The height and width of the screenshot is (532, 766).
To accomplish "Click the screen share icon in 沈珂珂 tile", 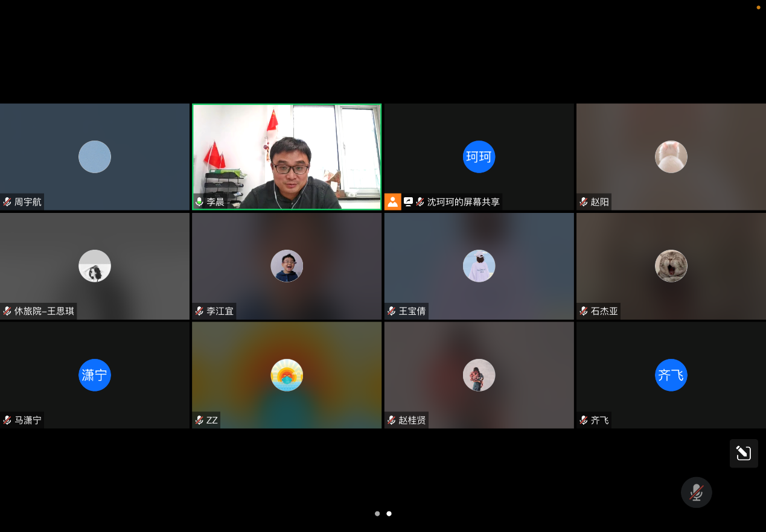I will (x=409, y=202).
